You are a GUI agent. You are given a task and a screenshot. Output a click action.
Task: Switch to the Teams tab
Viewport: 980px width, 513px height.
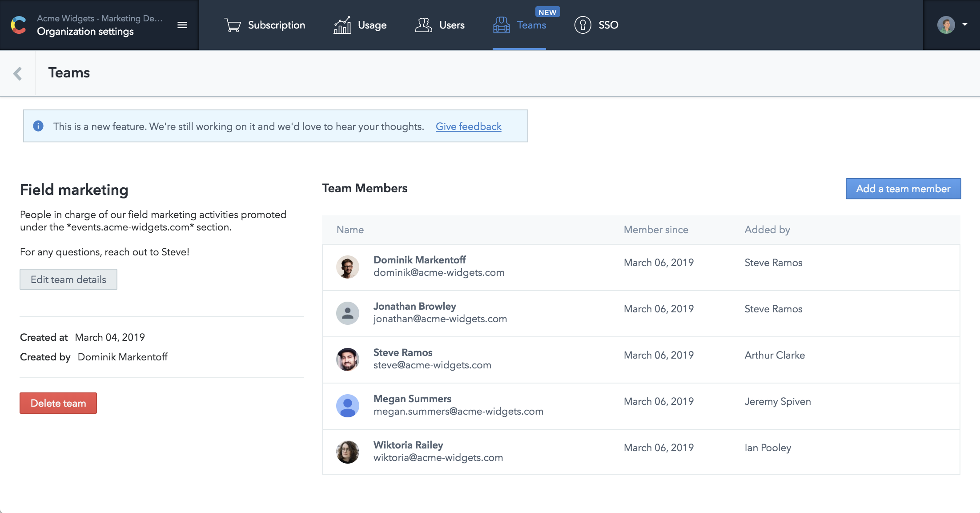coord(531,25)
